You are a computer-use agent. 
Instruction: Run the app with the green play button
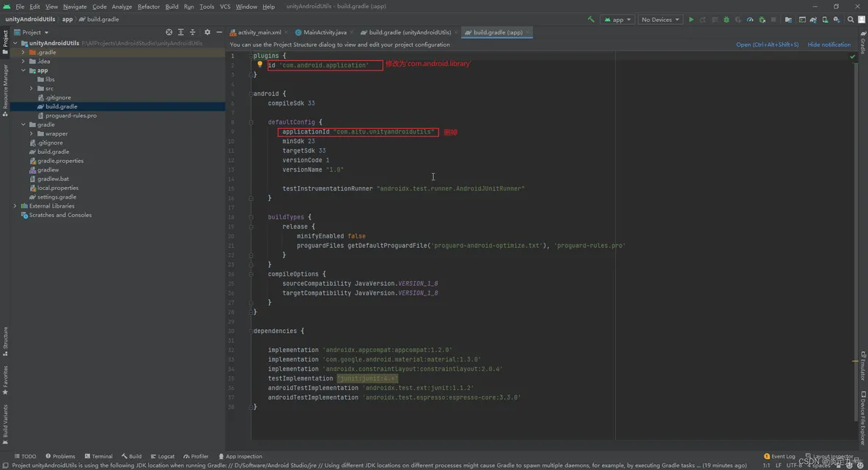coord(691,19)
